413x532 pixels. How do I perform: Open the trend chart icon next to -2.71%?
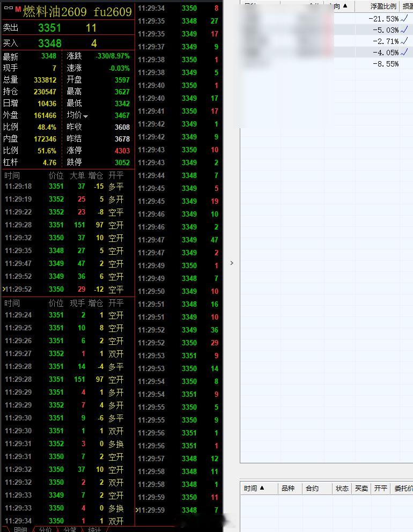[404, 41]
